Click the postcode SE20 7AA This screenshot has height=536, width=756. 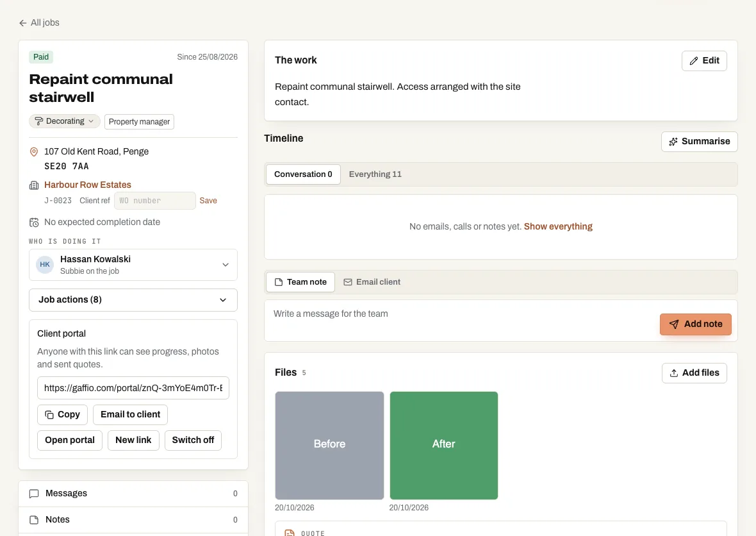67,167
